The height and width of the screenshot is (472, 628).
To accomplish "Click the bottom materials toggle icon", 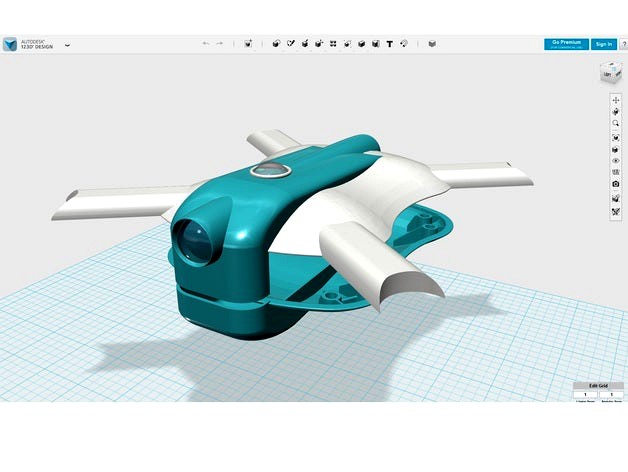I will coord(616,211).
